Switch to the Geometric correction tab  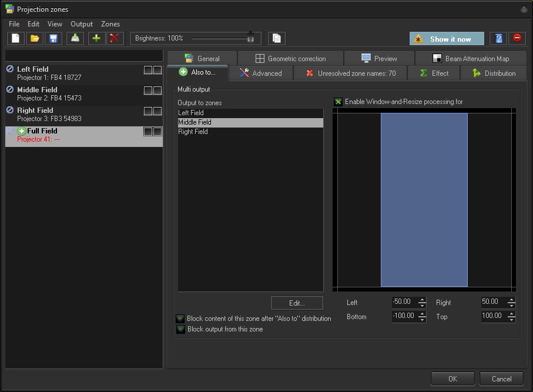[x=290, y=59]
